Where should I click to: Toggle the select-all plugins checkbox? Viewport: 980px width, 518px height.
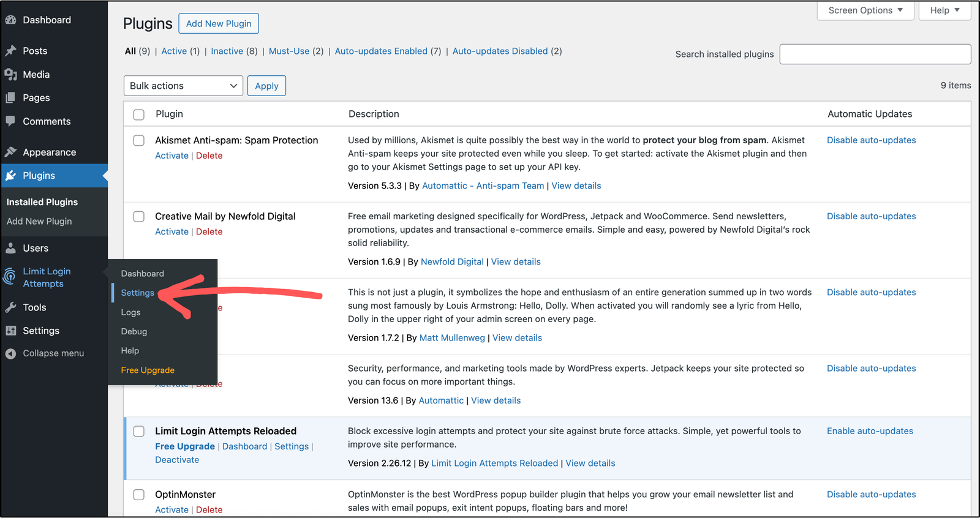(x=139, y=114)
